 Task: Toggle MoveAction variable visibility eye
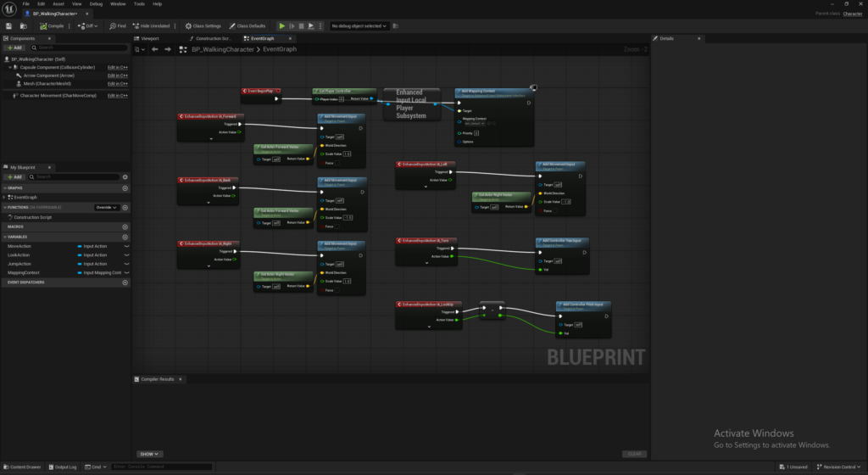click(x=127, y=246)
